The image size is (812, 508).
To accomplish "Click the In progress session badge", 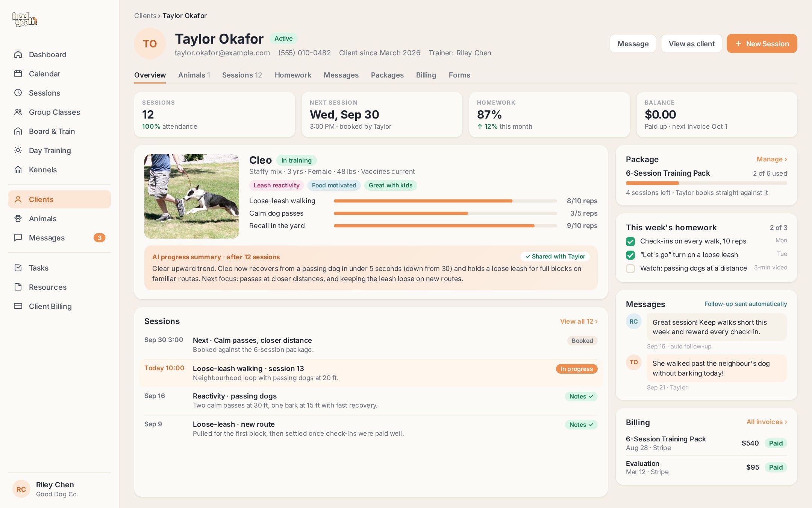I will (577, 369).
